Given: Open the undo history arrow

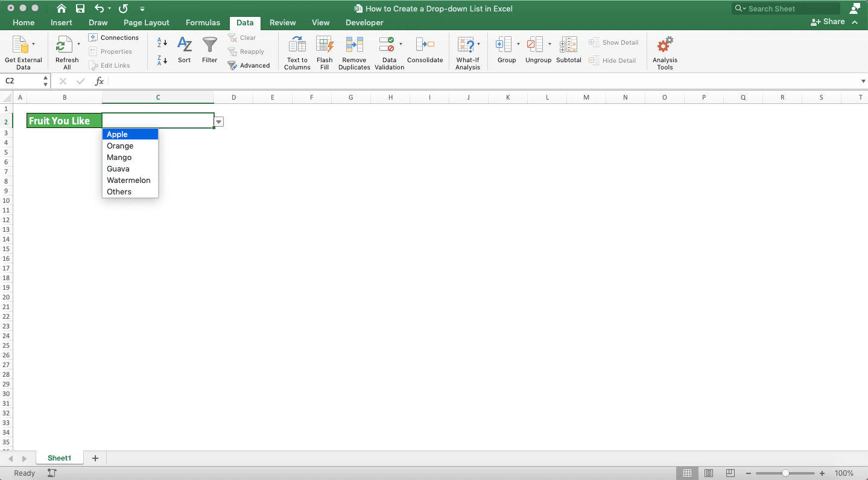Looking at the screenshot, I should (x=109, y=9).
